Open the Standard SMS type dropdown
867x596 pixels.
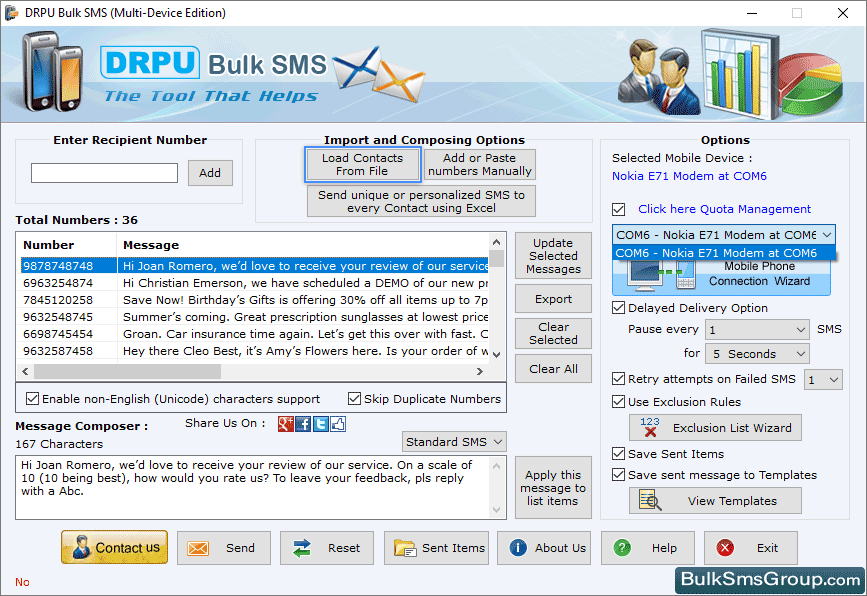coord(454,442)
